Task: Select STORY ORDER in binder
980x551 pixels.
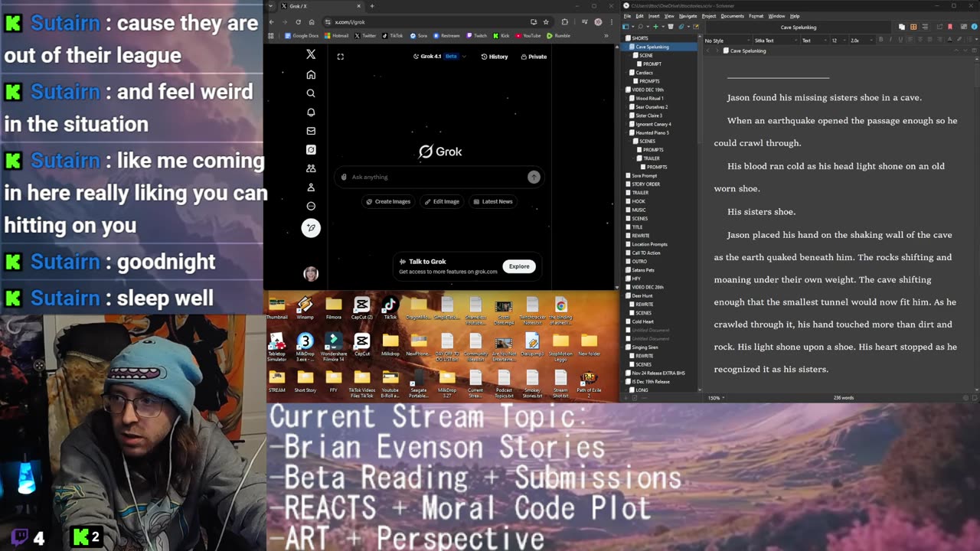Action: 645,184
